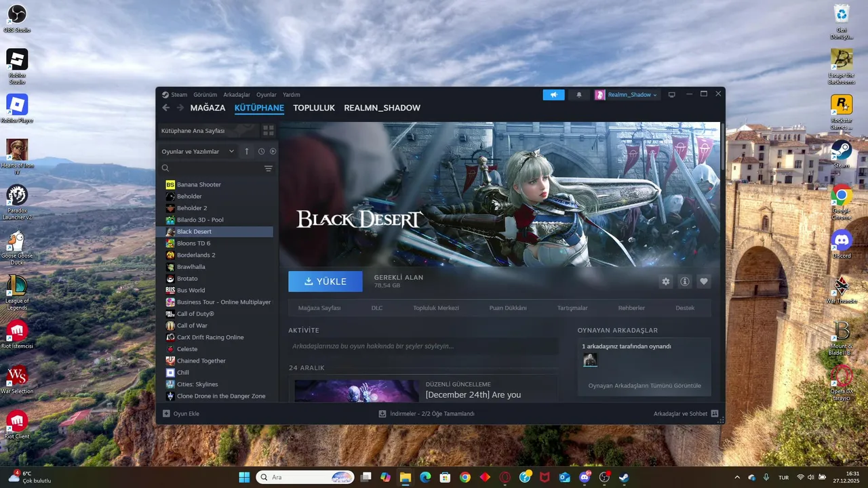Open collections grid view icon
868x488 pixels.
click(269, 130)
